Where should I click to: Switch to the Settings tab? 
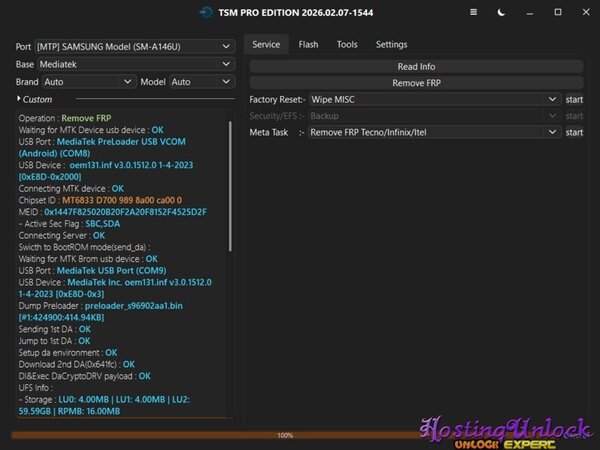(x=391, y=44)
